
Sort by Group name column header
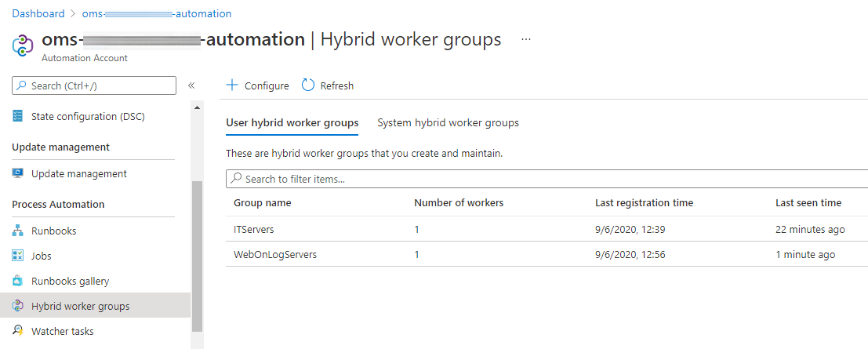tap(263, 203)
